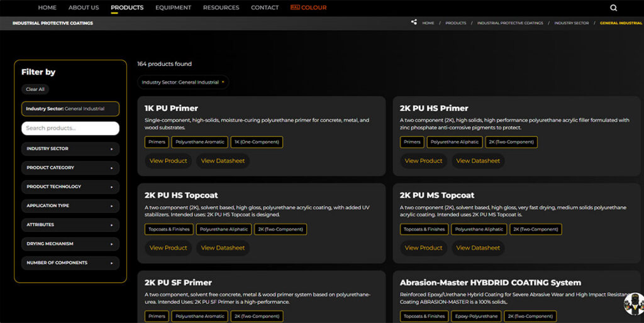Go to the Contact page
644x323 pixels.
pyautogui.click(x=265, y=8)
